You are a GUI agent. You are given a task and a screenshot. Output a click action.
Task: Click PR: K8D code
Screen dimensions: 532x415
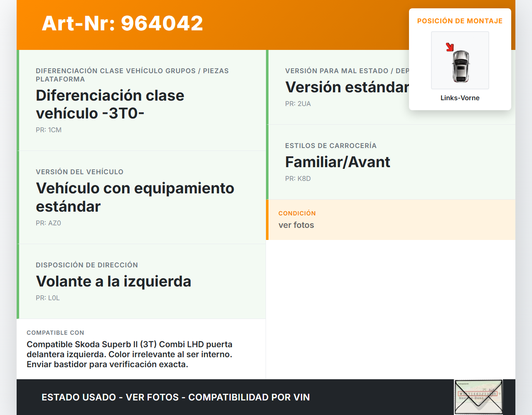point(298,178)
